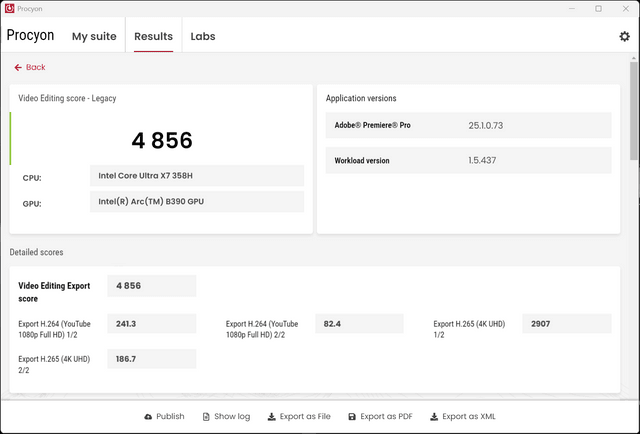This screenshot has width=640, height=434.
Task: Click the Application versions heading
Action: point(361,98)
